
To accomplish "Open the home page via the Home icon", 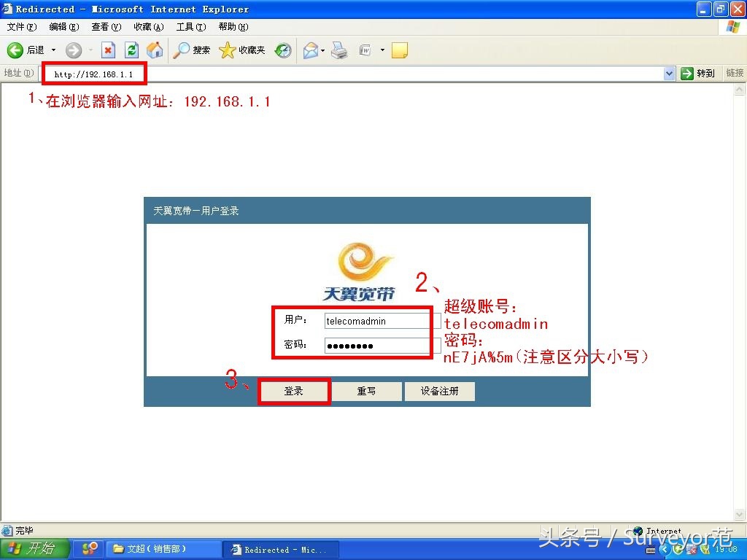I will pyautogui.click(x=154, y=50).
